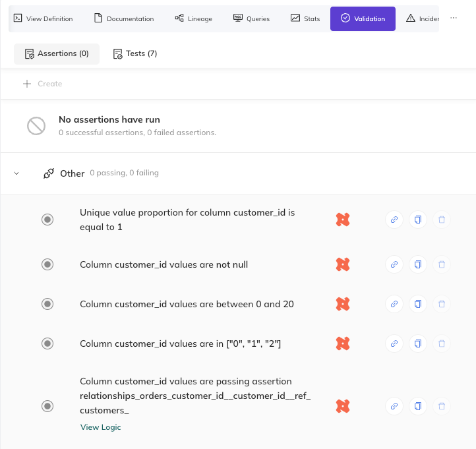Open the Lineage tab

click(193, 19)
